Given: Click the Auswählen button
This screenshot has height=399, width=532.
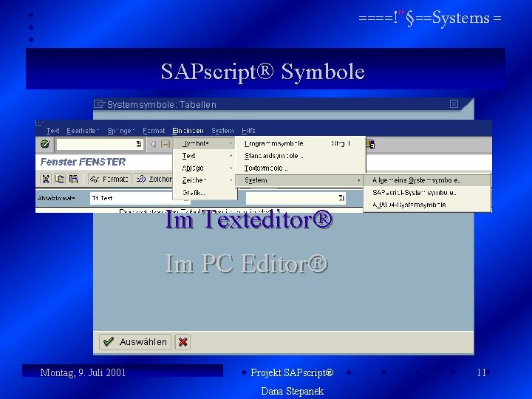Looking at the screenshot, I should (135, 341).
